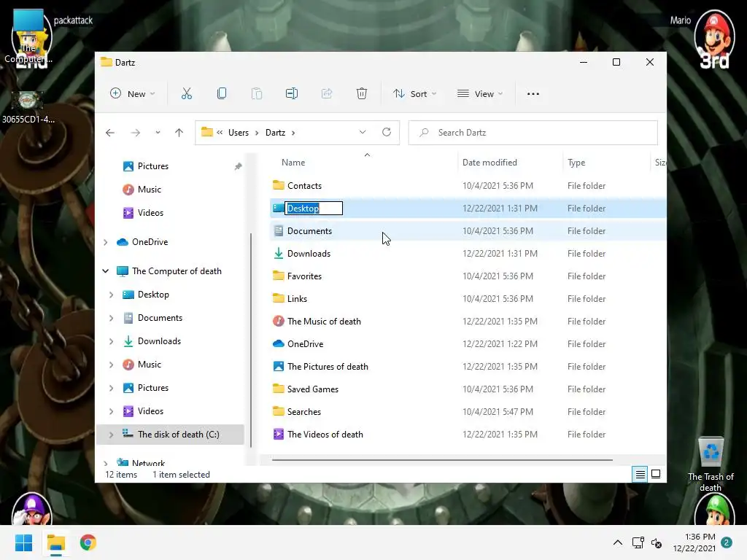The width and height of the screenshot is (747, 560).
Task: Click into the Search Dartz field
Action: click(x=533, y=133)
